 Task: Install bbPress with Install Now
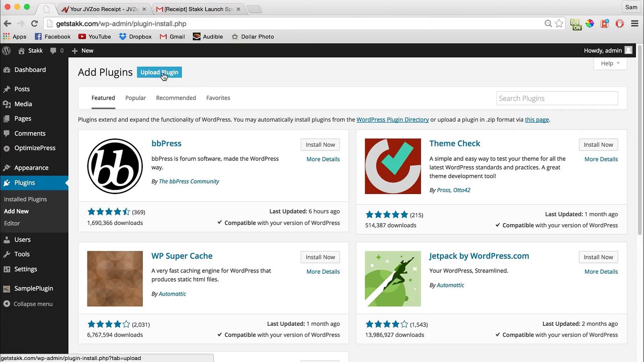(x=320, y=144)
